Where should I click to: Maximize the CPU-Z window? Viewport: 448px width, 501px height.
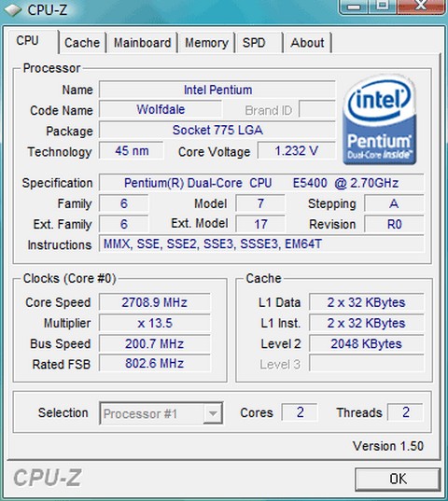pyautogui.click(x=382, y=6)
